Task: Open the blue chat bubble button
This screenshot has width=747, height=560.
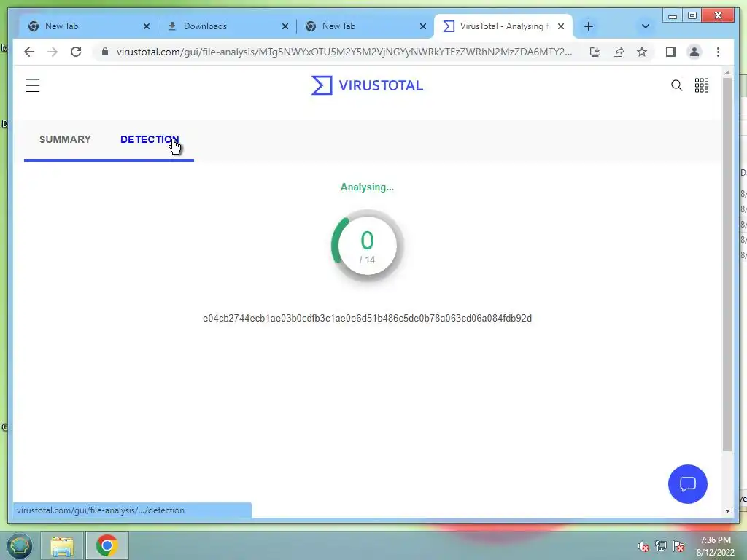Action: (687, 484)
